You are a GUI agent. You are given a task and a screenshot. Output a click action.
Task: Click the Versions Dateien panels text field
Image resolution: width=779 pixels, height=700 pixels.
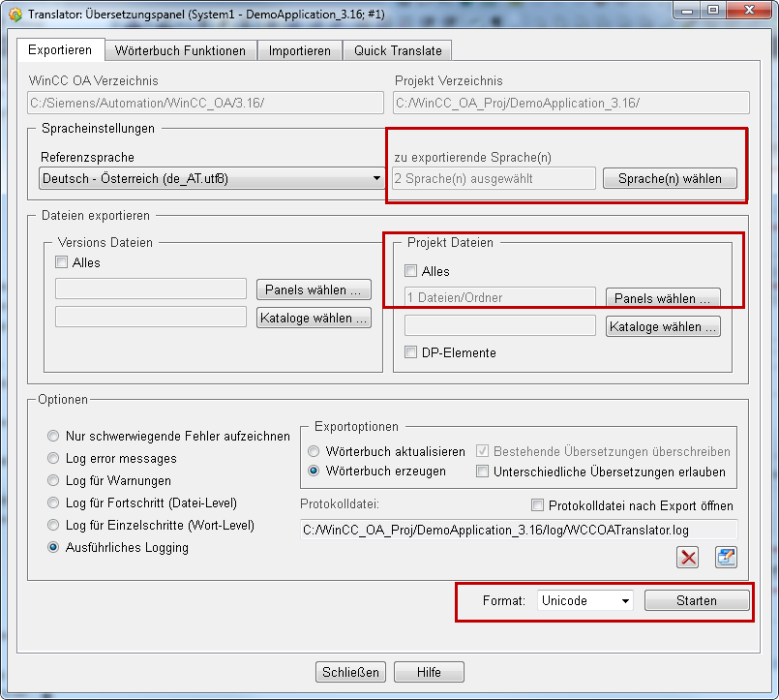point(151,289)
